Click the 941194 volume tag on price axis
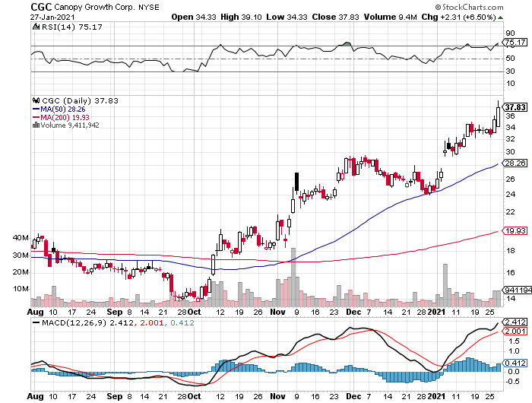This screenshot has height=403, width=532. tap(517, 290)
